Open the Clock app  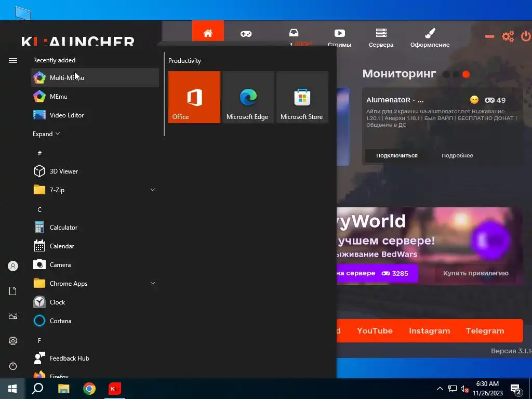[x=95, y=302]
